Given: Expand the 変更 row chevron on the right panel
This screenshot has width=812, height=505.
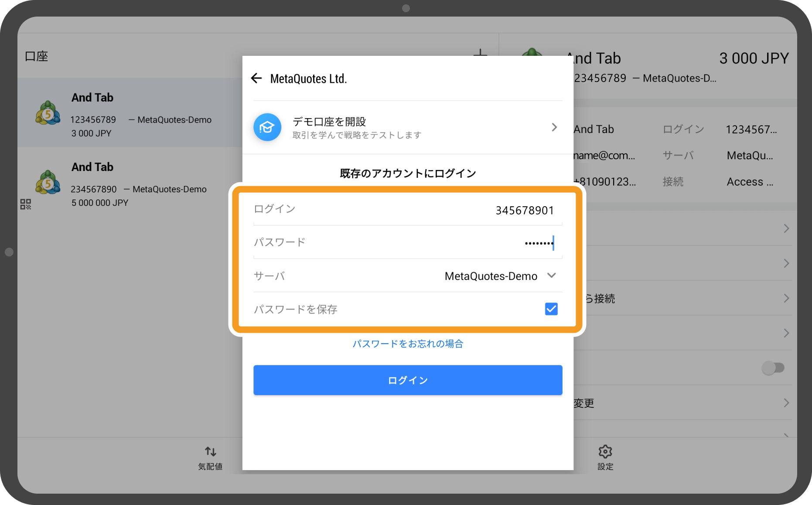Looking at the screenshot, I should click(787, 403).
